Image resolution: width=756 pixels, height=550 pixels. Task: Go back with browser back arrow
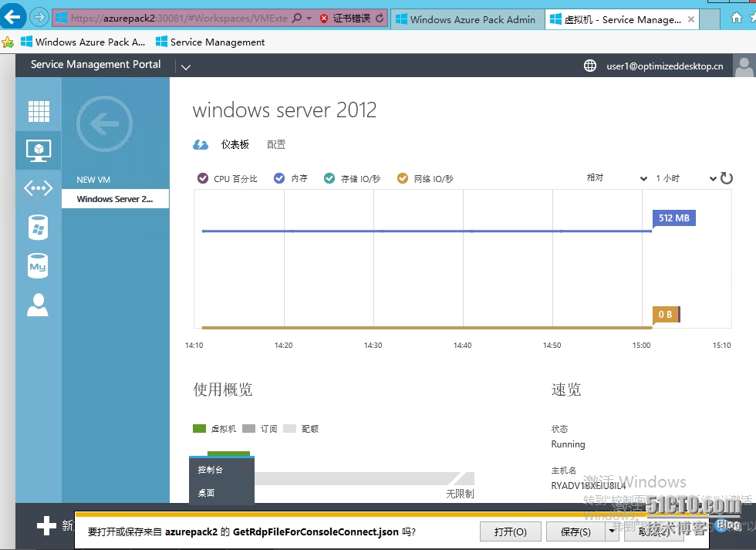point(12,17)
